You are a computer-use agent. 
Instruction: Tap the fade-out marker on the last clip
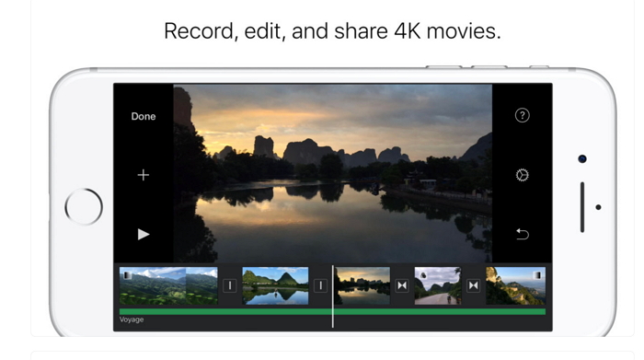pos(536,275)
